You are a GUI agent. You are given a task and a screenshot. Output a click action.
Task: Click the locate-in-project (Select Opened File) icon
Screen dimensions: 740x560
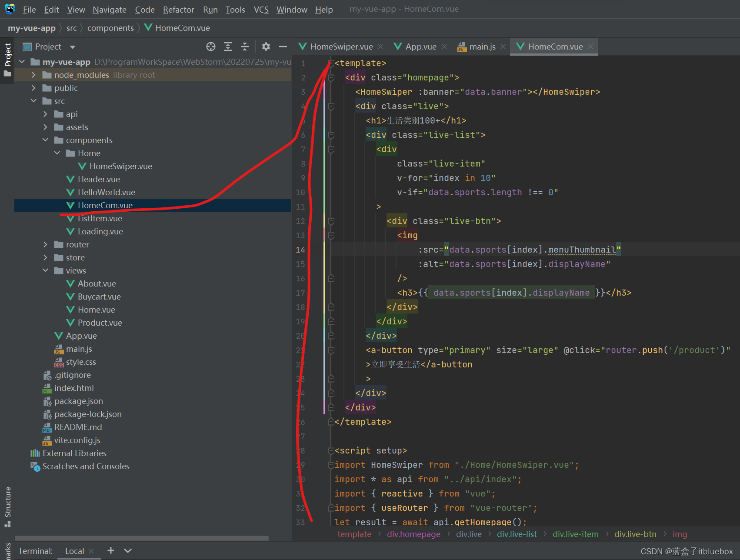(211, 47)
